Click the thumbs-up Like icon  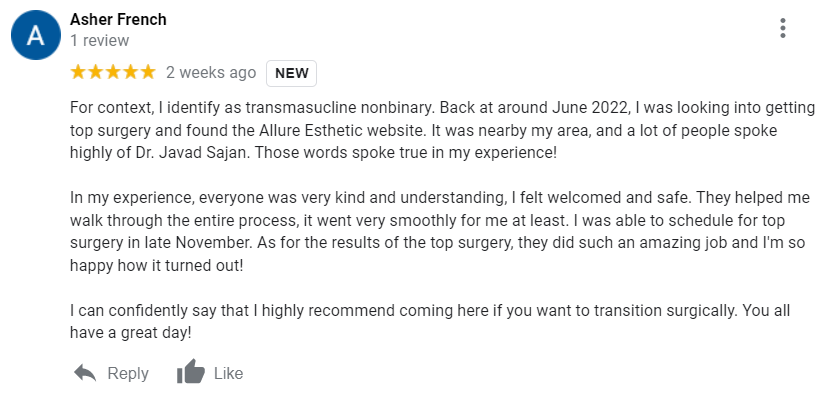pyautogui.click(x=190, y=371)
